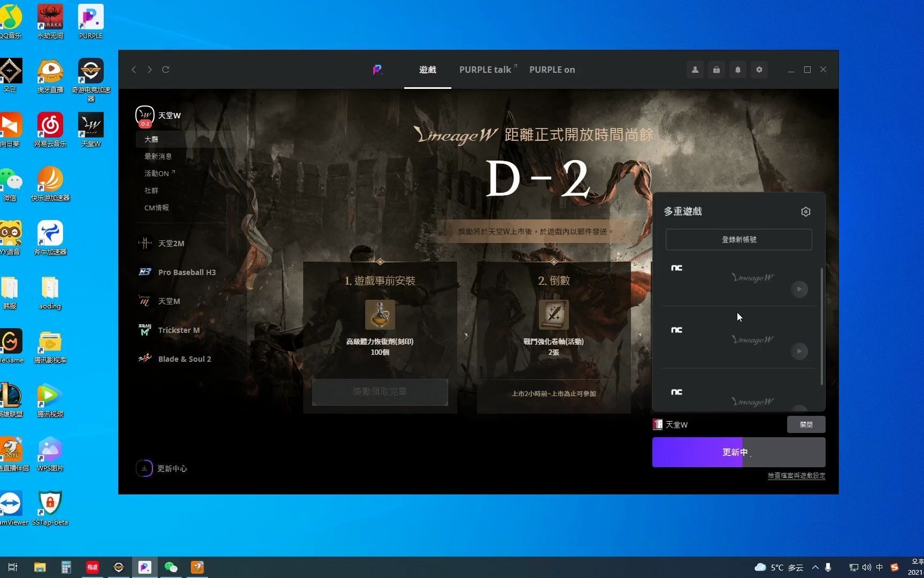Click the 獎勵領取完畢 button
Screen dimensions: 924x578
(x=380, y=392)
